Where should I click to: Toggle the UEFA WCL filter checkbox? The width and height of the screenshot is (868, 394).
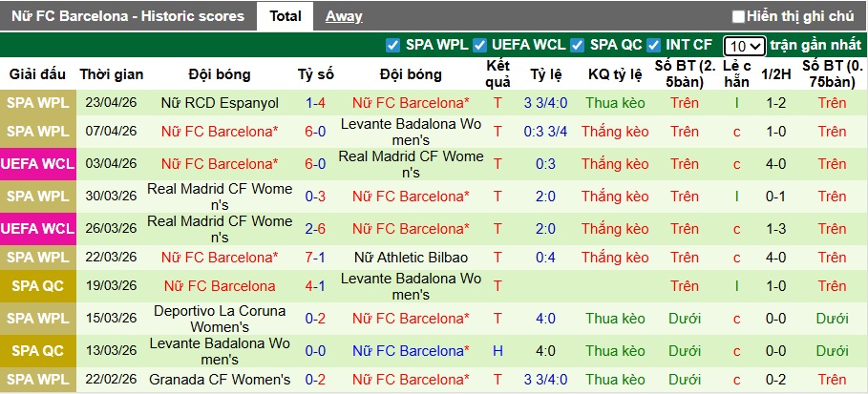[x=480, y=45]
